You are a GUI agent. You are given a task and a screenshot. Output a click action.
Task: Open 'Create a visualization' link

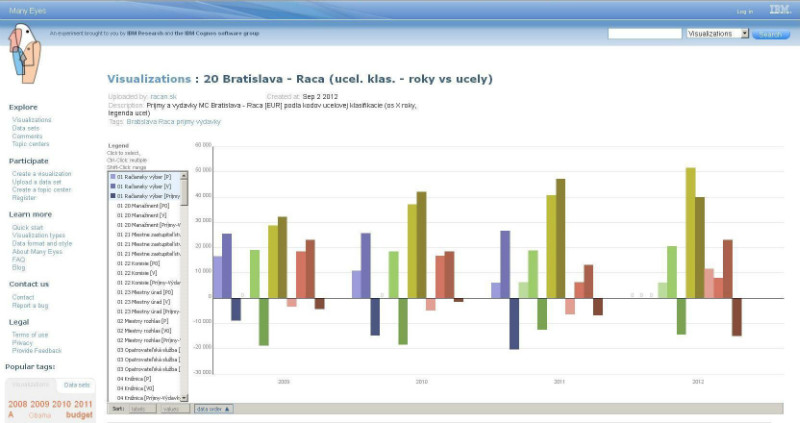tap(42, 174)
